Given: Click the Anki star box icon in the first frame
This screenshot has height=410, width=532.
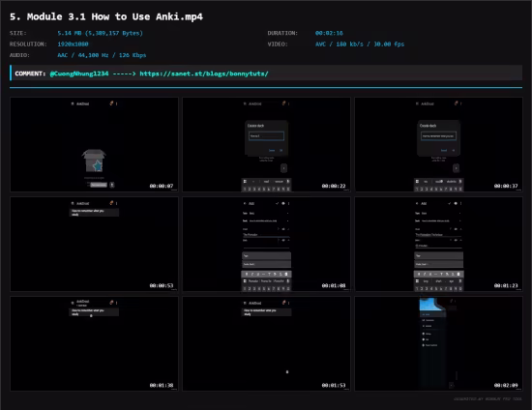Looking at the screenshot, I should pyautogui.click(x=94, y=161).
